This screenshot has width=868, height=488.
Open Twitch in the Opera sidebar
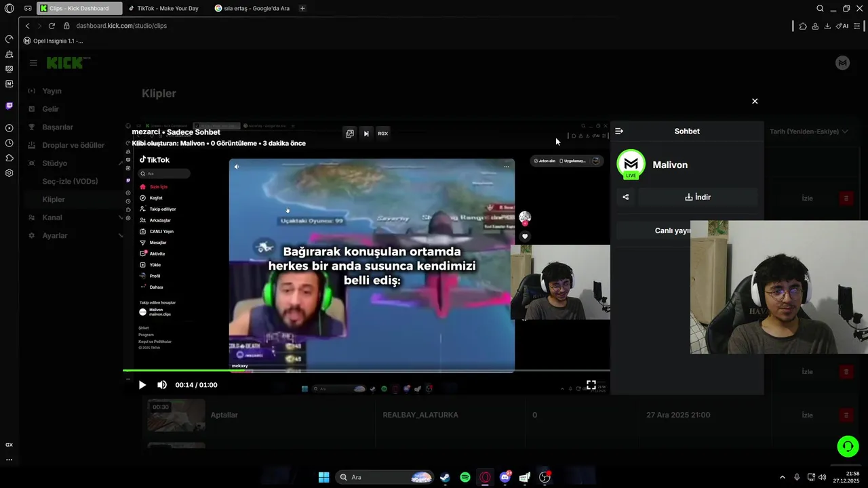click(9, 106)
